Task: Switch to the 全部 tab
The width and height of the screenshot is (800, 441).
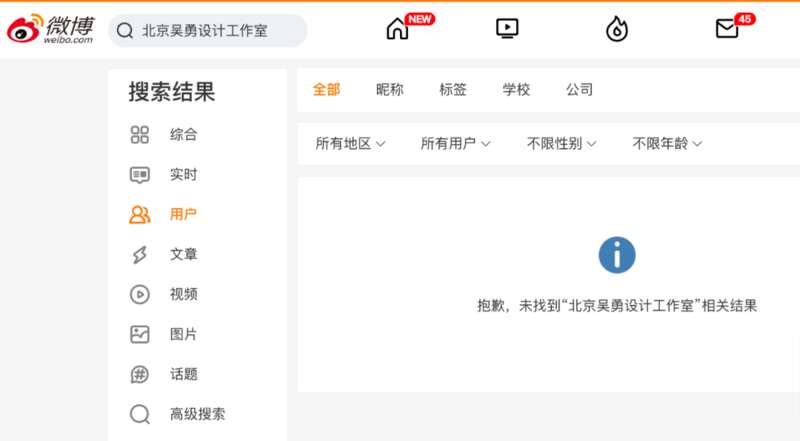Action: [x=327, y=90]
